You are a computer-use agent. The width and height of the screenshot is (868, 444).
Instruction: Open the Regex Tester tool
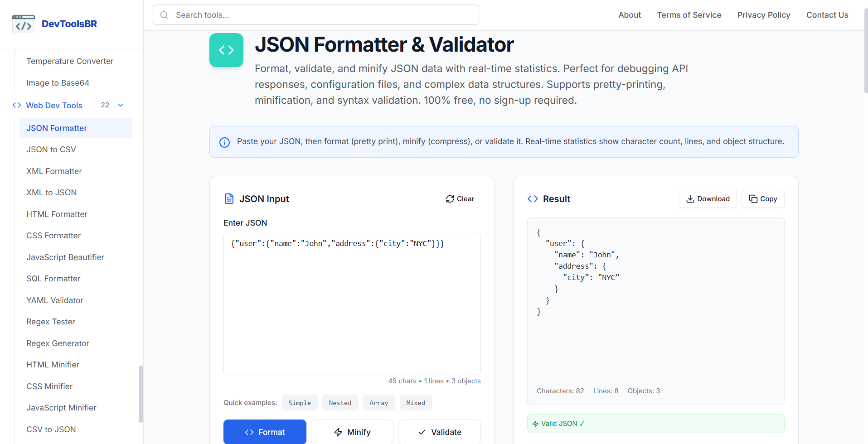point(50,321)
